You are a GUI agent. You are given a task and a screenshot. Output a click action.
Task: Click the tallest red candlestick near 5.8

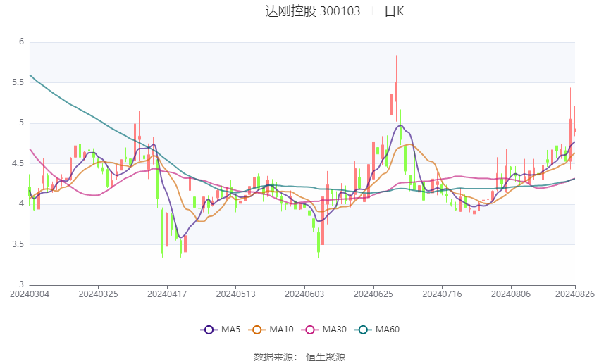tap(396, 89)
